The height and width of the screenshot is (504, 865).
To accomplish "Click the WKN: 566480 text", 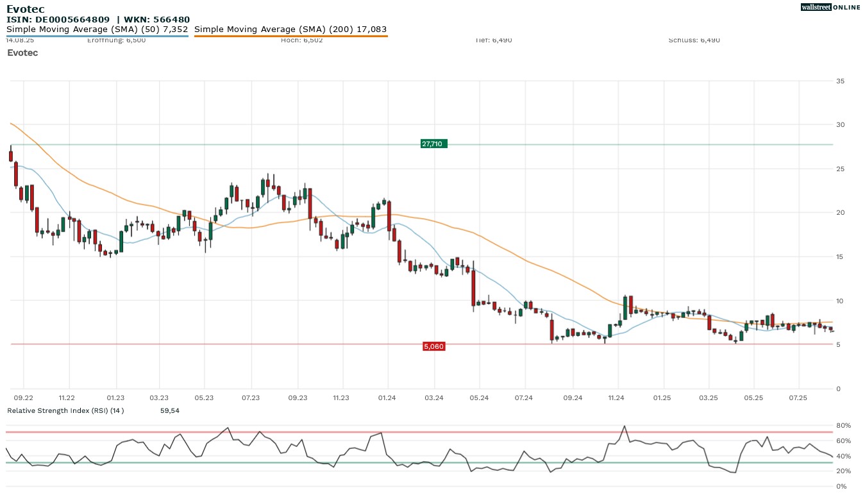I will pyautogui.click(x=155, y=20).
